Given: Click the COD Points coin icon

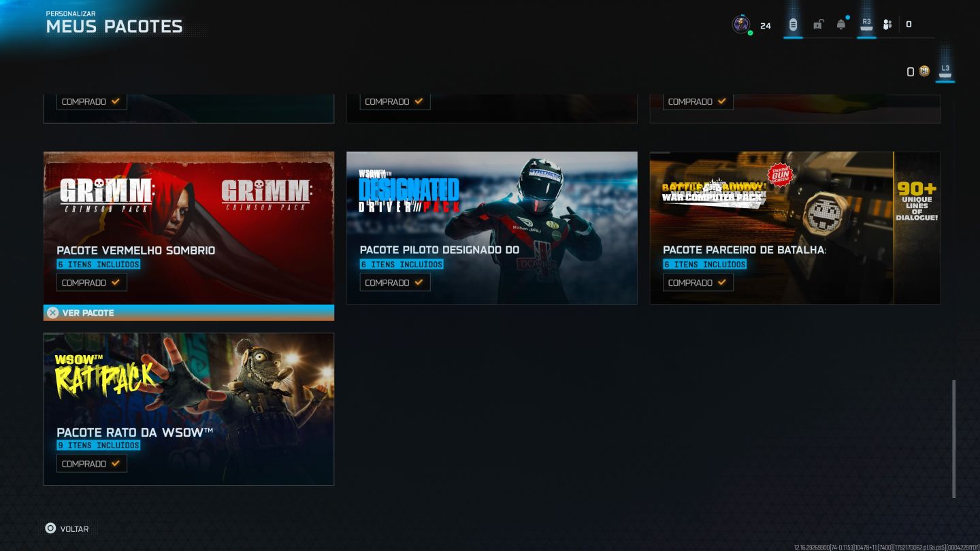Looking at the screenshot, I should click(924, 71).
